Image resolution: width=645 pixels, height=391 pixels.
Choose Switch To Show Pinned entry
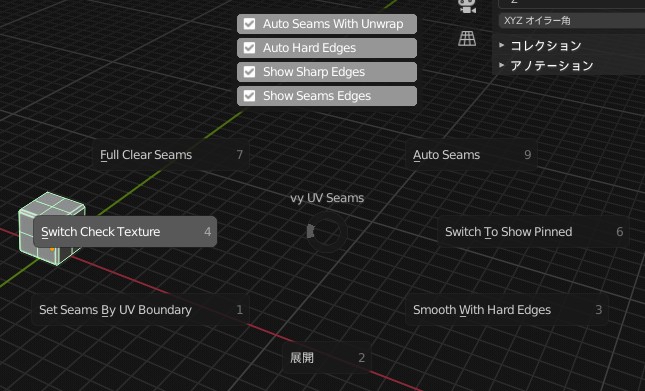533,231
